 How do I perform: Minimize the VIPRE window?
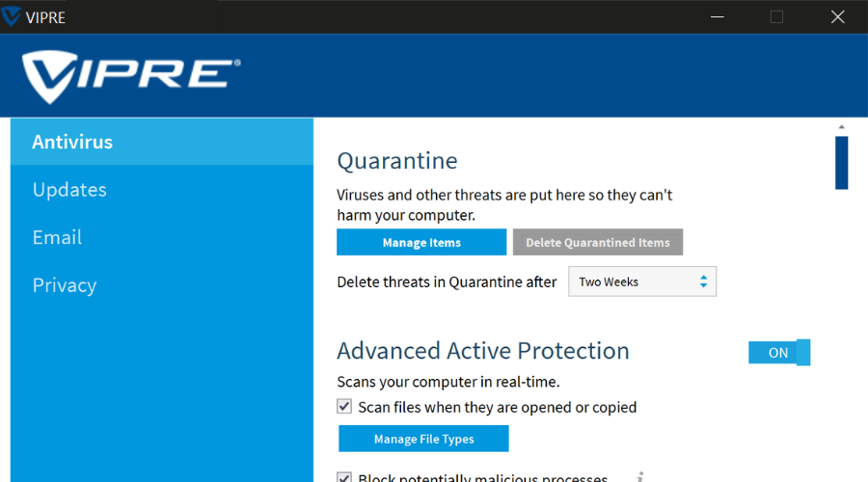(718, 16)
